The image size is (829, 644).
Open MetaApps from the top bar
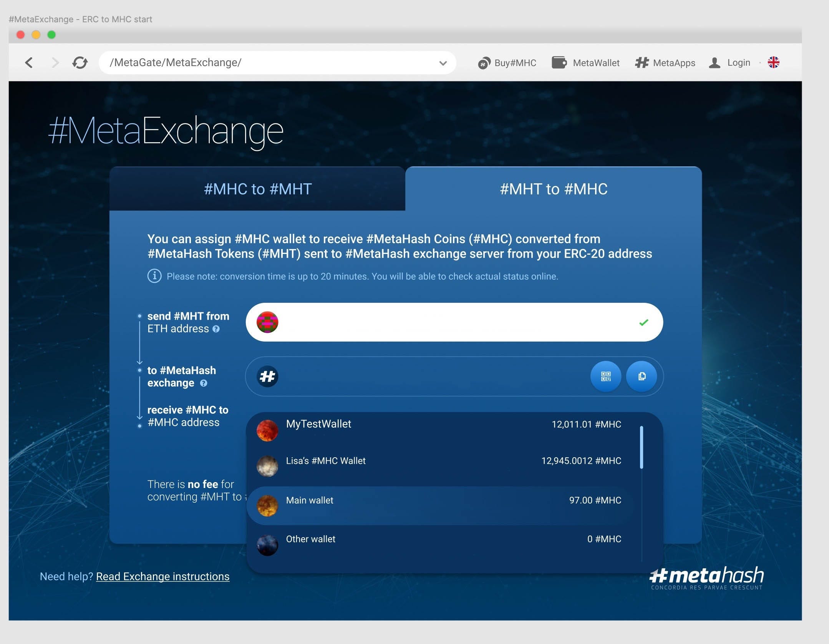[665, 63]
